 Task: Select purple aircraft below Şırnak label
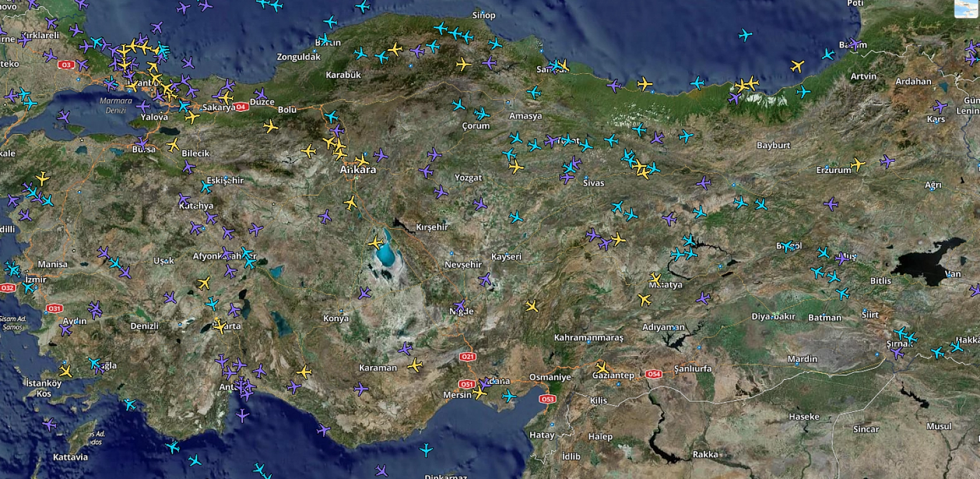897,353
